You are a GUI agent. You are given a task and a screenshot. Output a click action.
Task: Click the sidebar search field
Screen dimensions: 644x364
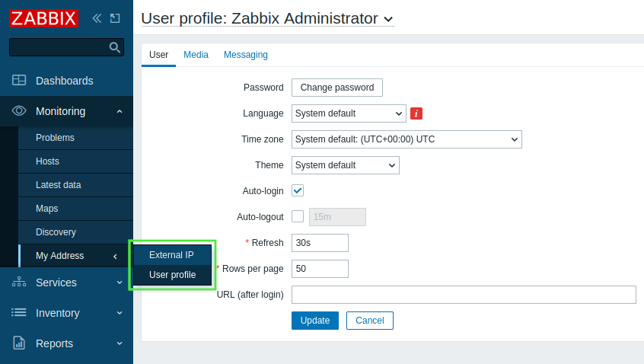(66, 47)
